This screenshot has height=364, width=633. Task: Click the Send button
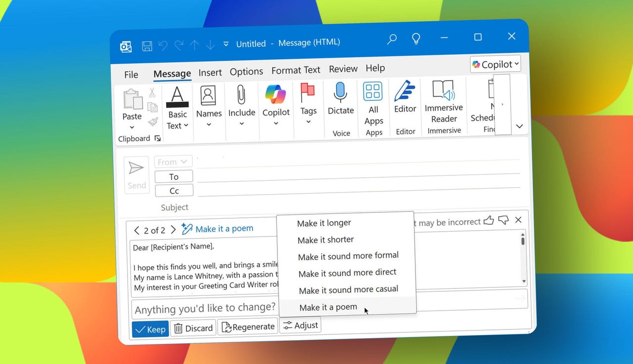click(x=136, y=175)
